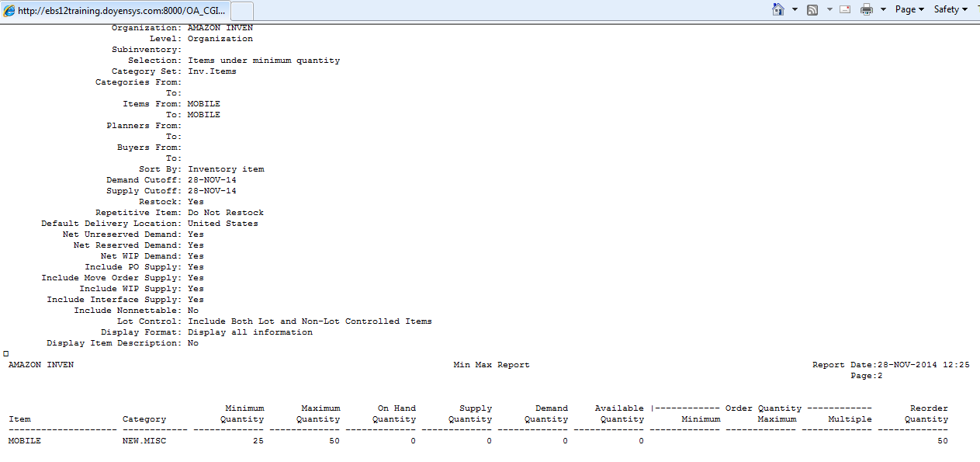Open the Home button dropdown arrow
The width and height of the screenshot is (980, 462).
pyautogui.click(x=795, y=10)
